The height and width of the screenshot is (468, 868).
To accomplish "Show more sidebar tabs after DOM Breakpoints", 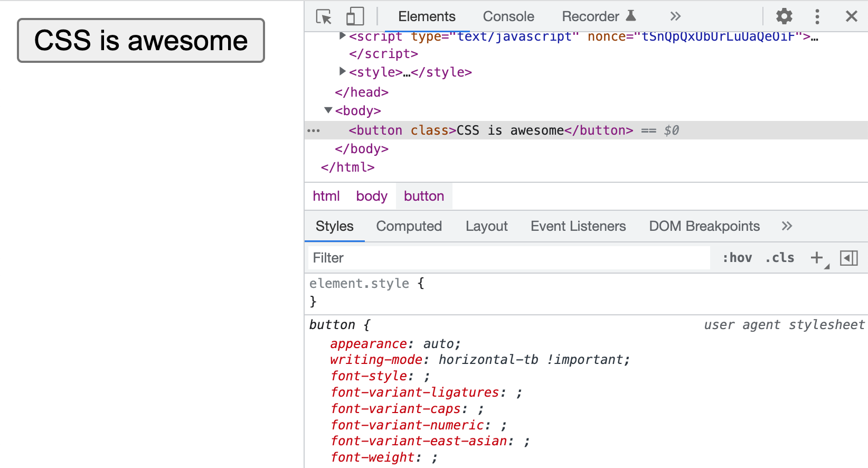I will tap(787, 226).
